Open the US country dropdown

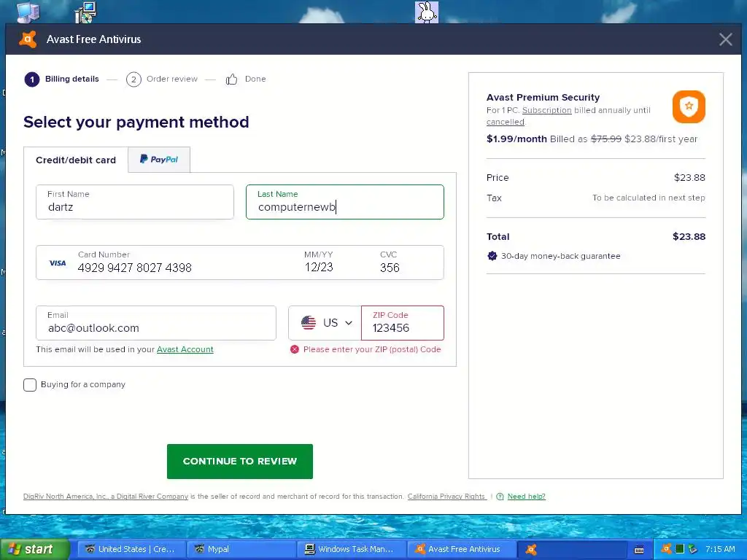coord(325,323)
